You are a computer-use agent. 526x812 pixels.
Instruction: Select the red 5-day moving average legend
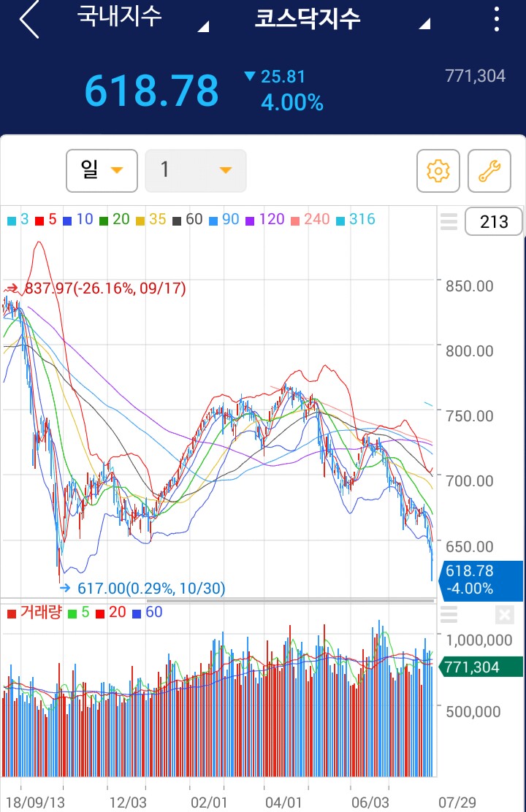click(45, 220)
